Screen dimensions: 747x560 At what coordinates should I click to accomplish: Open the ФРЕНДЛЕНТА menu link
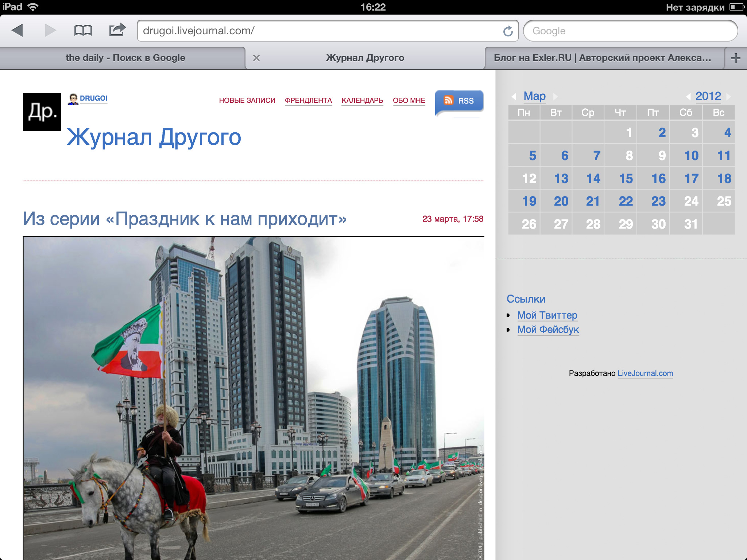click(308, 100)
